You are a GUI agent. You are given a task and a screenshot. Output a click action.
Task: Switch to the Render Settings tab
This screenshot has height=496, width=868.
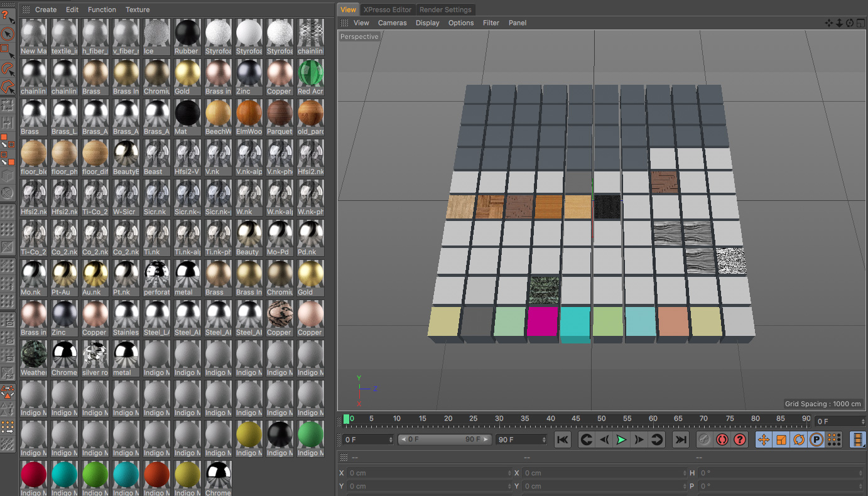445,9
